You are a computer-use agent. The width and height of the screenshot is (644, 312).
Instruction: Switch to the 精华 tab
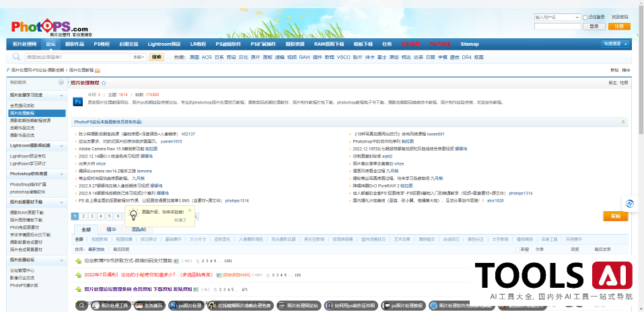110,229
